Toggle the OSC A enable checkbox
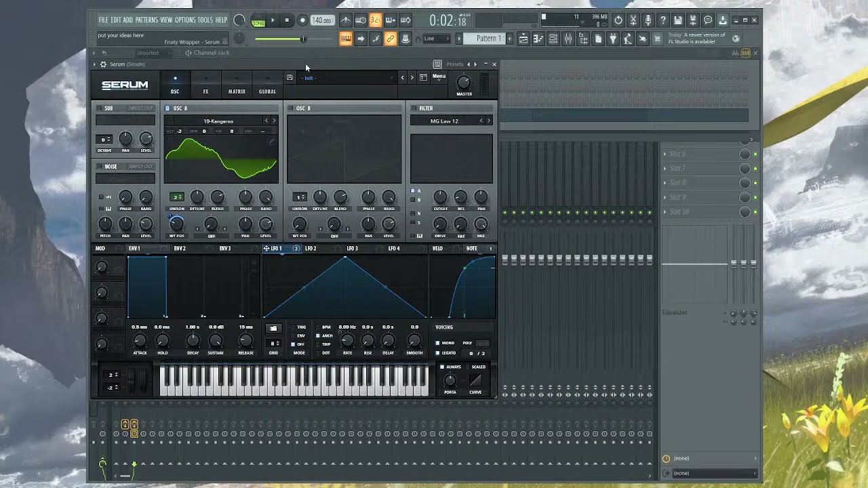 pyautogui.click(x=167, y=108)
